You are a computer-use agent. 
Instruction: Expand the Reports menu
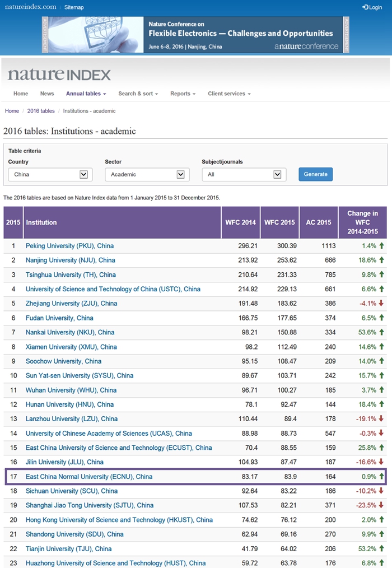[x=183, y=94]
